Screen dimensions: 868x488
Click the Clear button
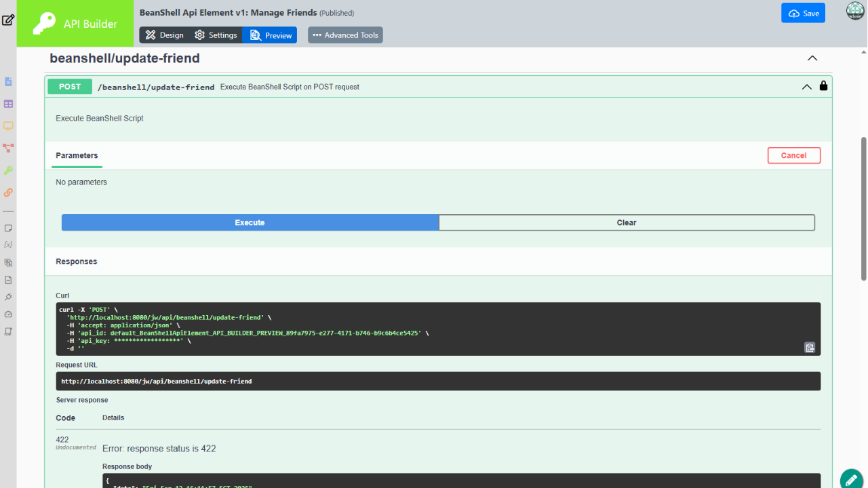[626, 222]
